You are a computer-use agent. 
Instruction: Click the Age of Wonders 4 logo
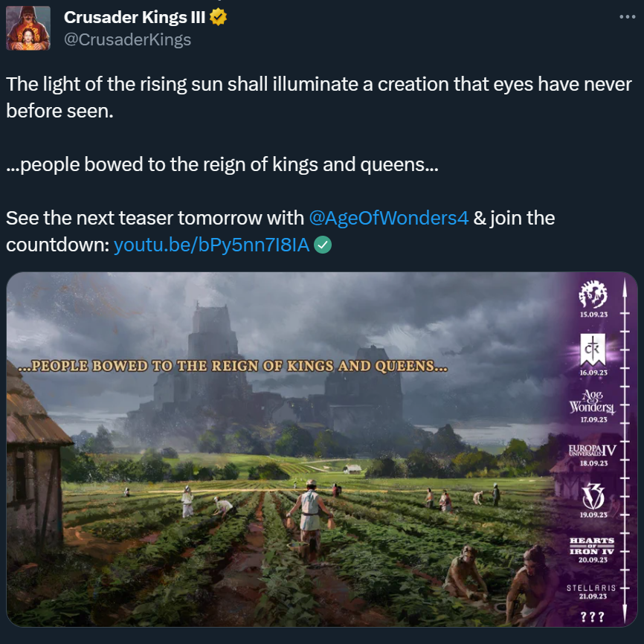(x=593, y=402)
